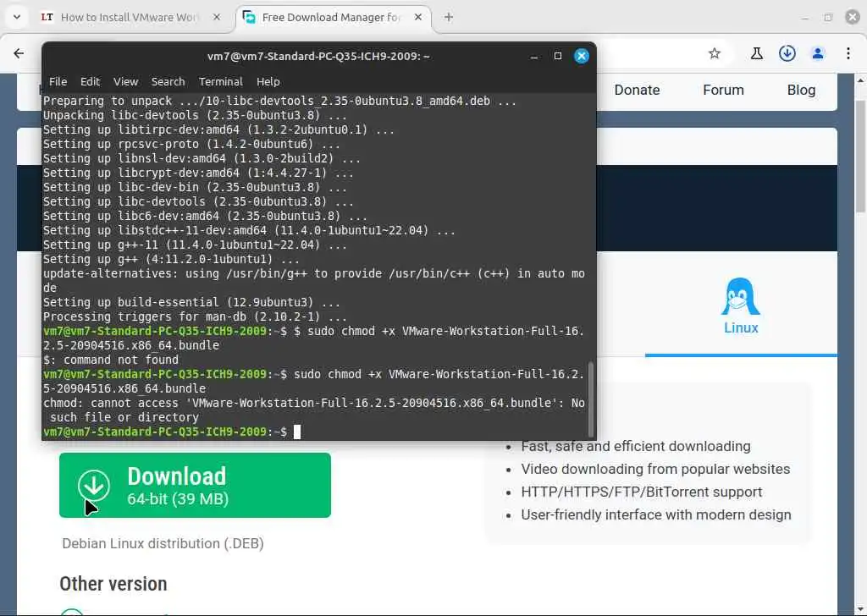This screenshot has width=867, height=616.
Task: Click the scrollbar up arrow of the page
Action: 860,80
